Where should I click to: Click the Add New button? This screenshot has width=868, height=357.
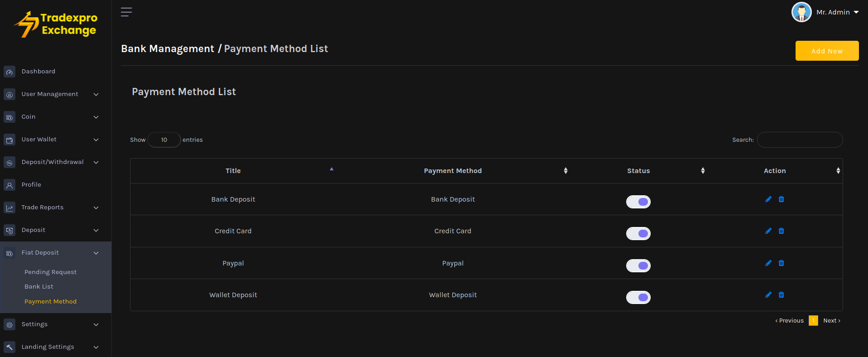(x=826, y=51)
